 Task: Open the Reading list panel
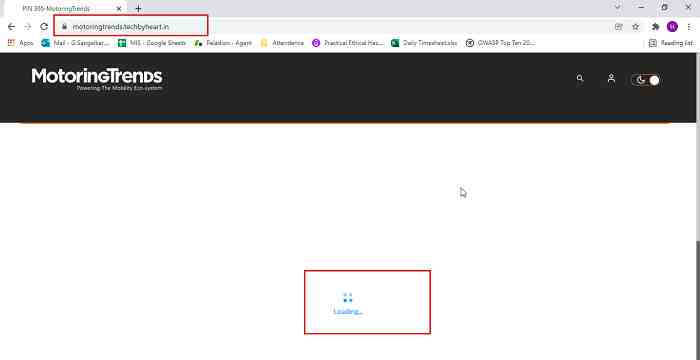tap(671, 43)
